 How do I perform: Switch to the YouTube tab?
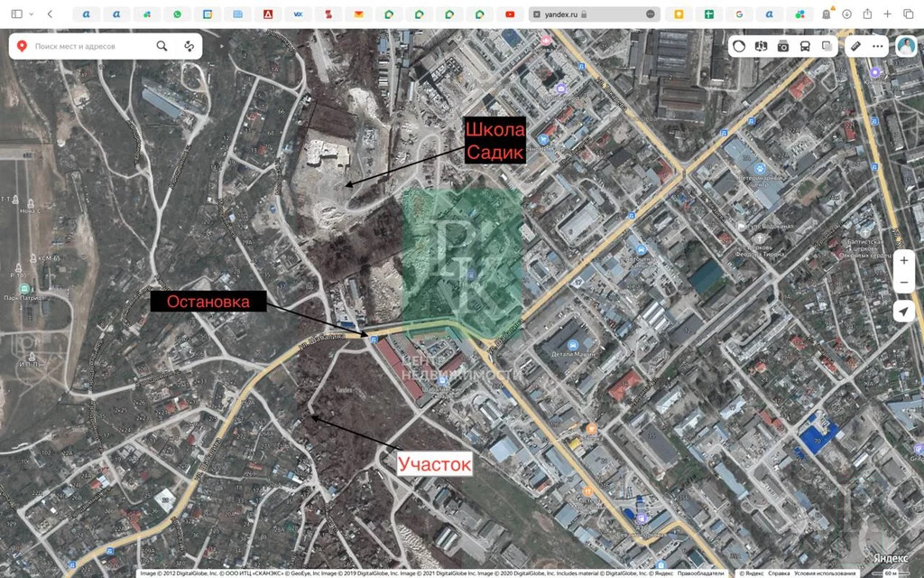point(510,14)
